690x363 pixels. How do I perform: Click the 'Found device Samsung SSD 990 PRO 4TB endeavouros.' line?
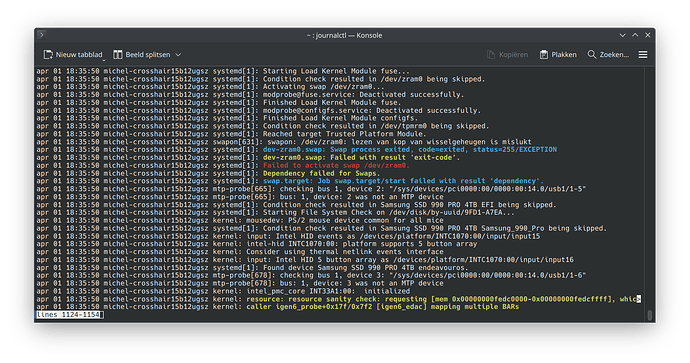[252, 268]
